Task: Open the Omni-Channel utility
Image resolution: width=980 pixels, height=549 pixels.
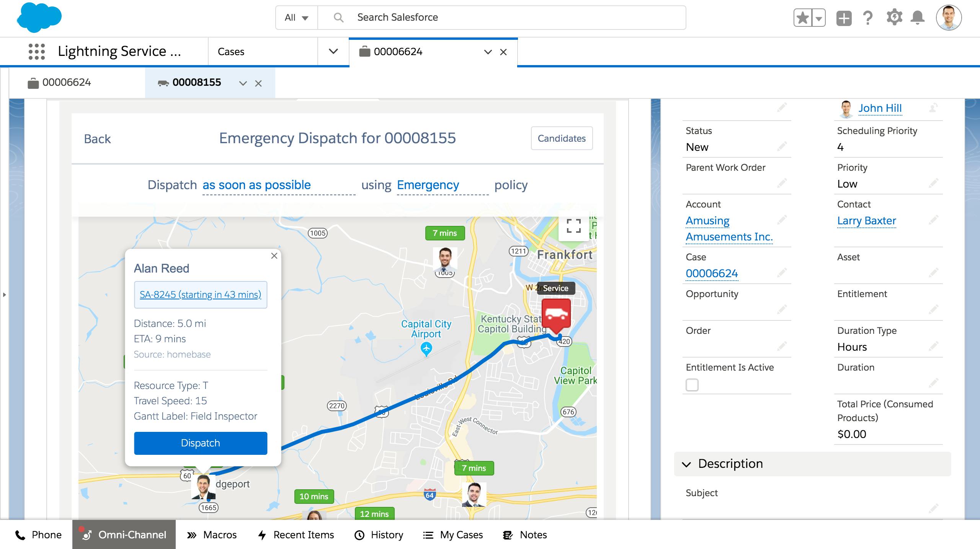Action: click(x=124, y=535)
